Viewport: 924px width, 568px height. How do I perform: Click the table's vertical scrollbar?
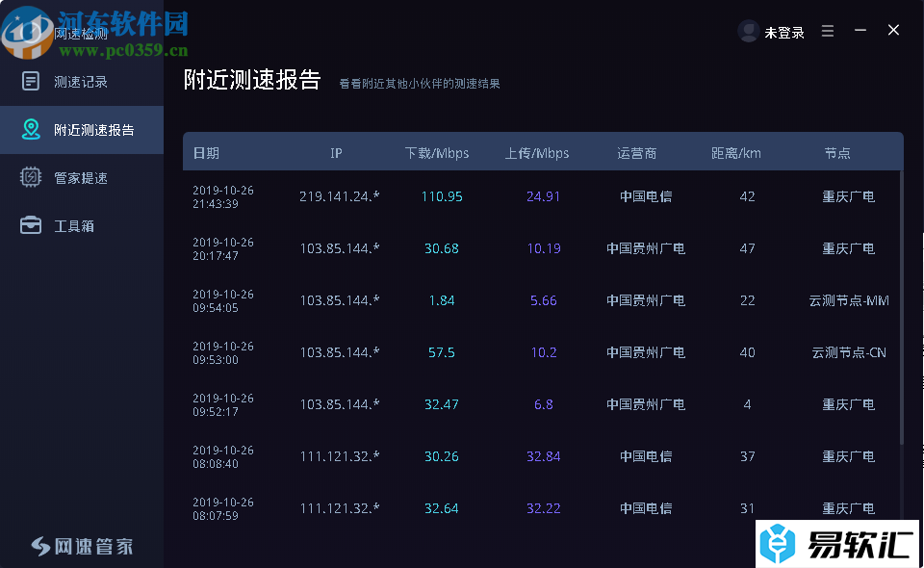(x=901, y=306)
